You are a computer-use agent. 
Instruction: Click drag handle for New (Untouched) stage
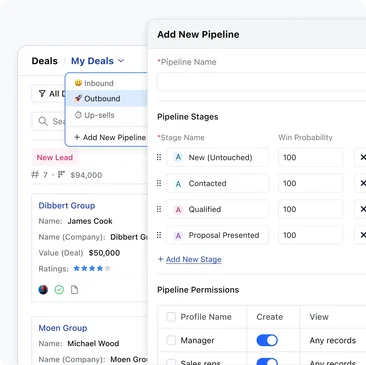coord(159,157)
